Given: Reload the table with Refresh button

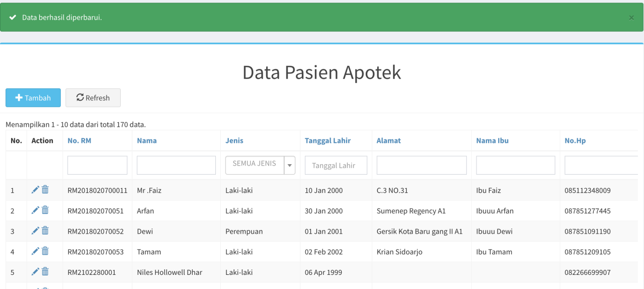Looking at the screenshot, I should (93, 98).
